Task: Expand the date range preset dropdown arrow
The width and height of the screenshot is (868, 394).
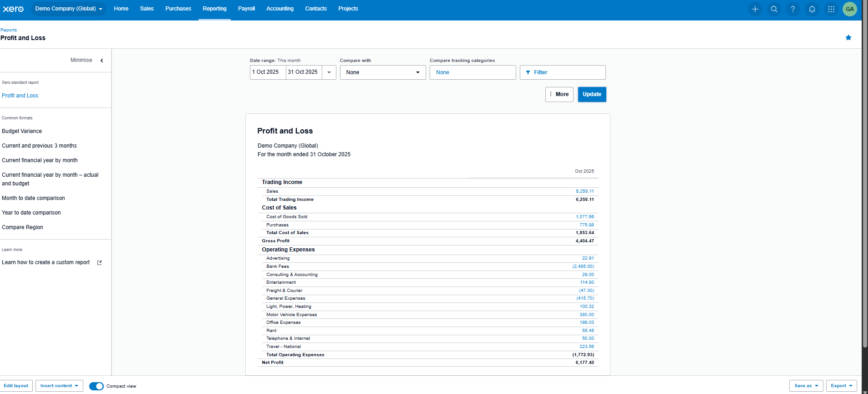Action: [x=329, y=72]
